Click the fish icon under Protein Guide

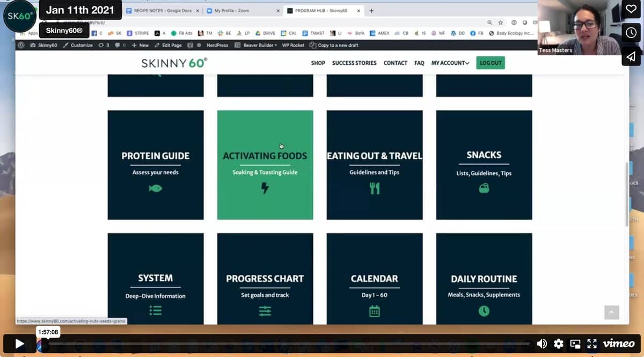[x=156, y=188]
